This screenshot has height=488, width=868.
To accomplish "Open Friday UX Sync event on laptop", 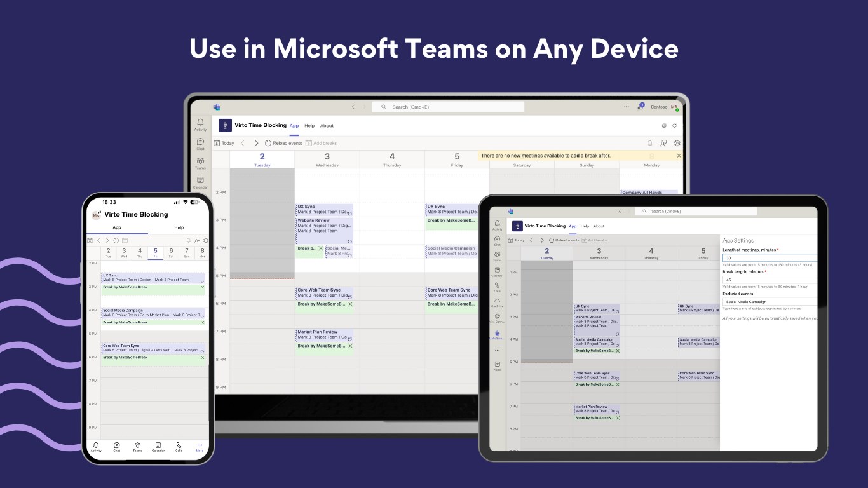I will (x=451, y=209).
